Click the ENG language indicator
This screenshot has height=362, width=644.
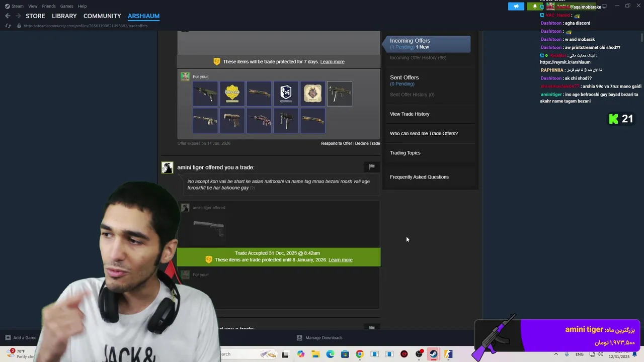[x=580, y=354]
